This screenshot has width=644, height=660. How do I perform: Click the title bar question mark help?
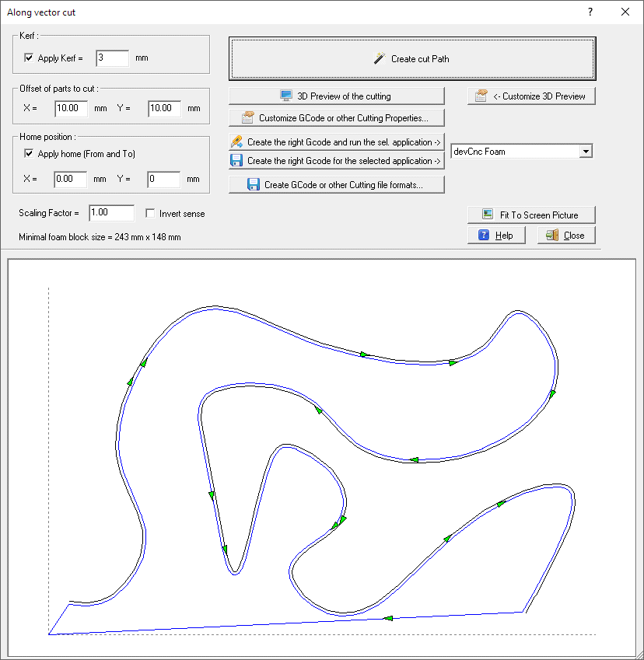pyautogui.click(x=590, y=12)
